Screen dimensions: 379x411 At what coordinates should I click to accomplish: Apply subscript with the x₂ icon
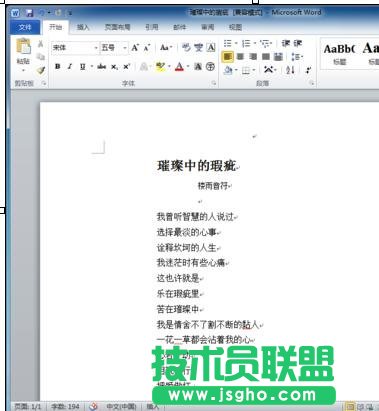[114, 67]
